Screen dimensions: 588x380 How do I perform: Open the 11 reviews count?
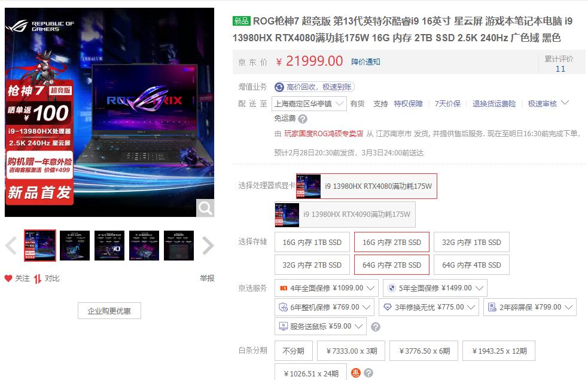560,69
